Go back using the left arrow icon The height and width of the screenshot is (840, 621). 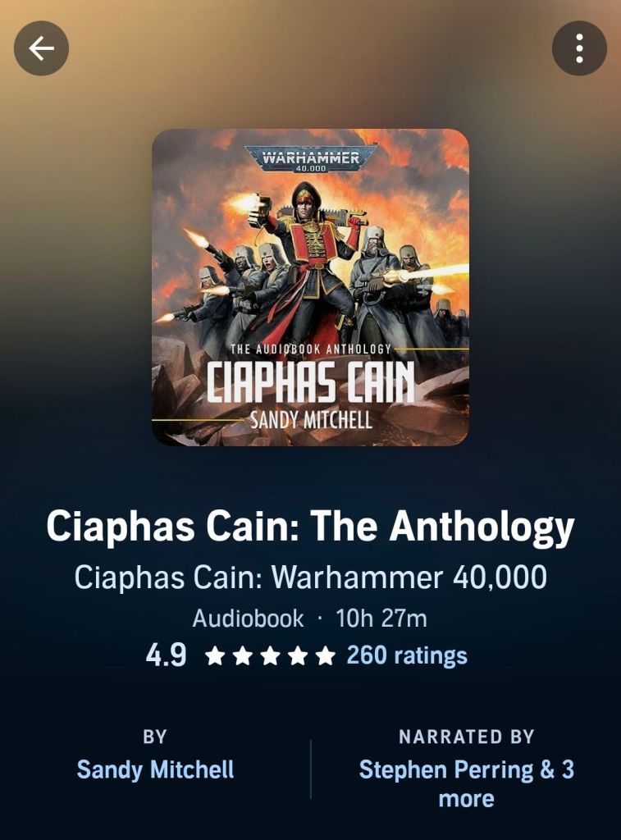[41, 48]
